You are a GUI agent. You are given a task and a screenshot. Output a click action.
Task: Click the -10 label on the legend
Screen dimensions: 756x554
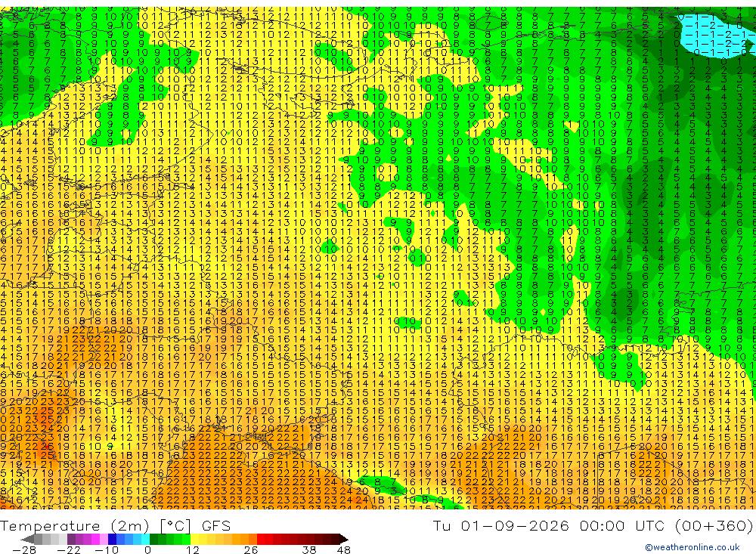click(107, 550)
